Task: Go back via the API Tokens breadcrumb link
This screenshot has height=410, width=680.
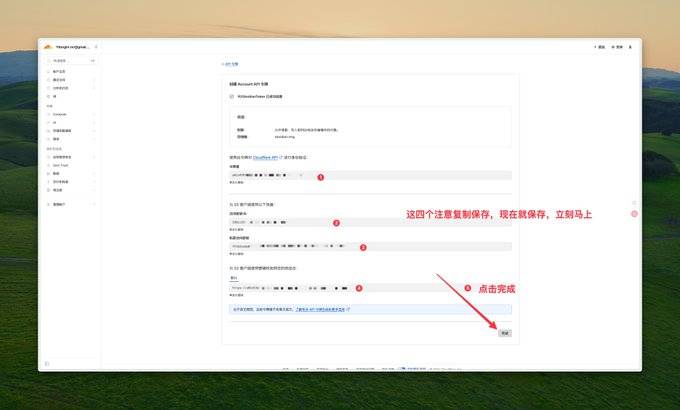Action: coord(231,64)
